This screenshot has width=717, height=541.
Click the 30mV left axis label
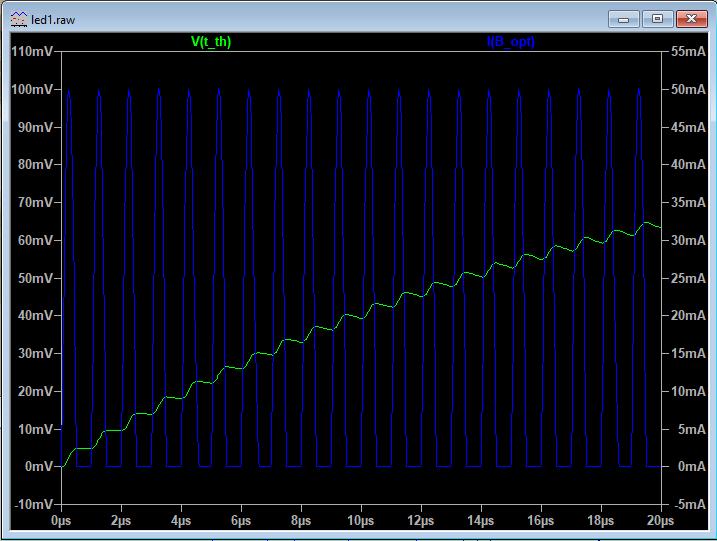[35, 353]
